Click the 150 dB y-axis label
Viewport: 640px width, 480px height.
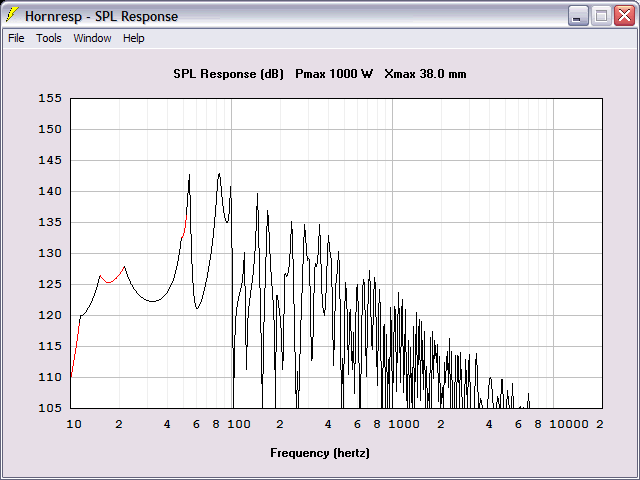[50, 129]
